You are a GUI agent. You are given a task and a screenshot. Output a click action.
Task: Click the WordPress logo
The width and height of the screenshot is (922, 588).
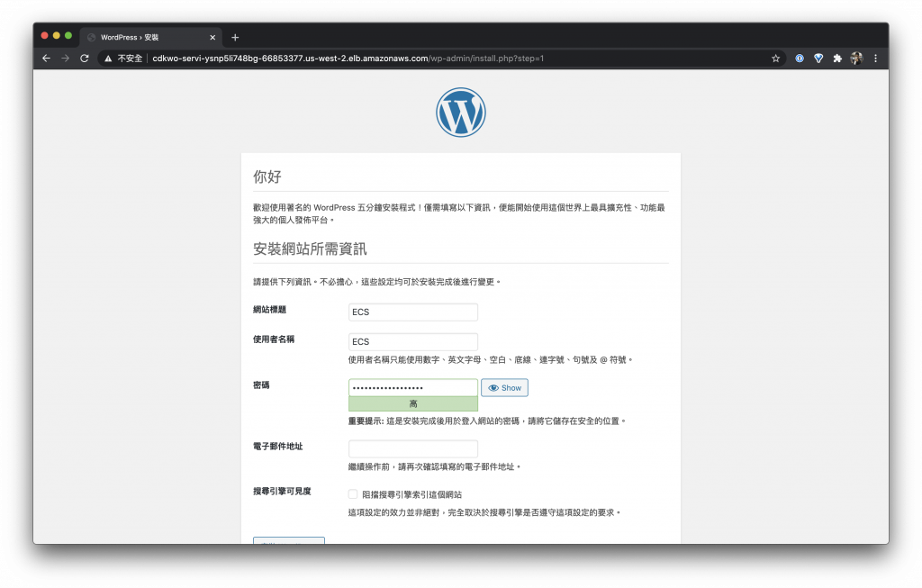click(461, 113)
